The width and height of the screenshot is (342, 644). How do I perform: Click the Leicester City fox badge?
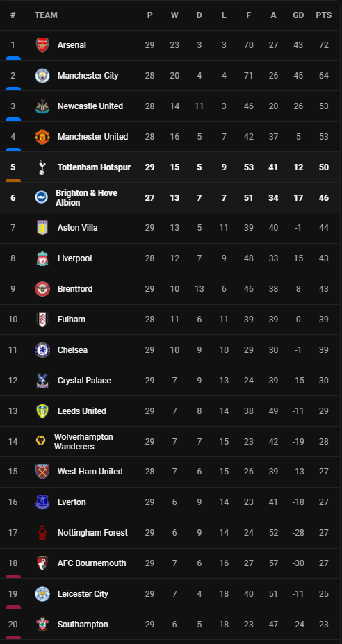click(42, 594)
